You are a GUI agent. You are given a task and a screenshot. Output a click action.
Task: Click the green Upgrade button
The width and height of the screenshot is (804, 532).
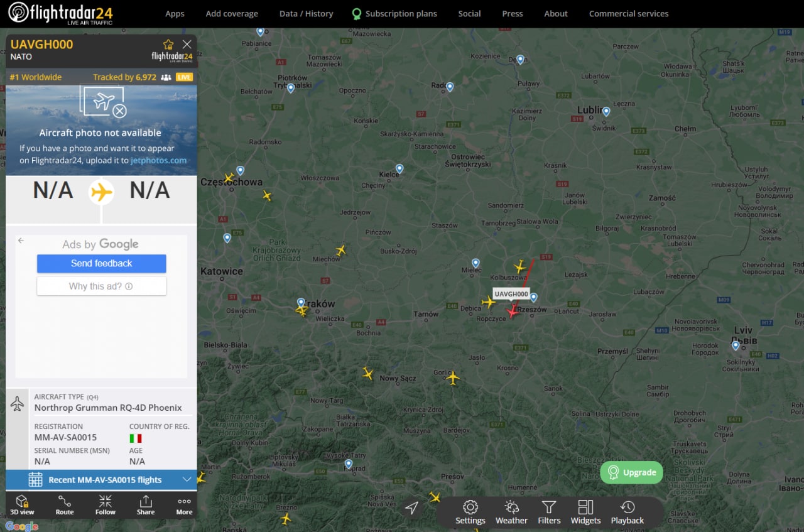click(x=631, y=472)
